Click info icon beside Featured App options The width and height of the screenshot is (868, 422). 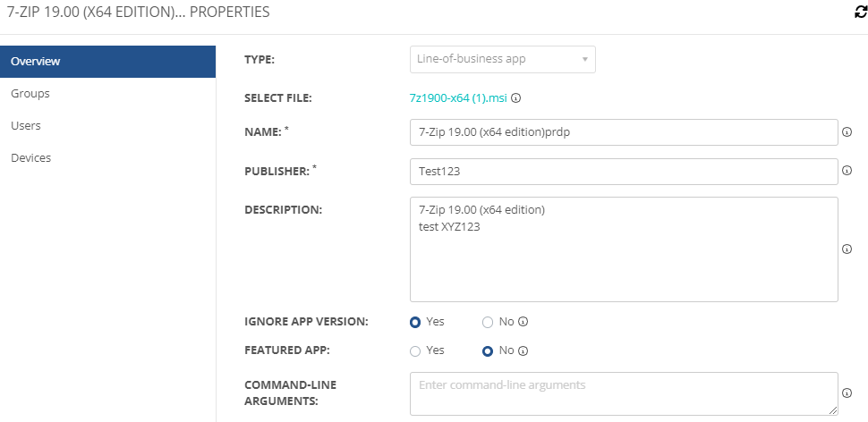pos(523,351)
